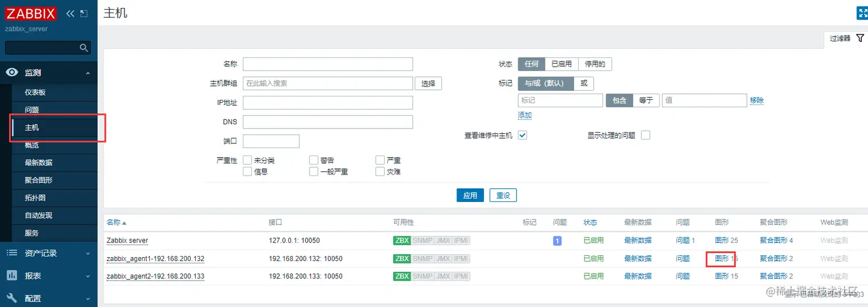Collapse the sidebar with the double-chevron icon

click(70, 13)
